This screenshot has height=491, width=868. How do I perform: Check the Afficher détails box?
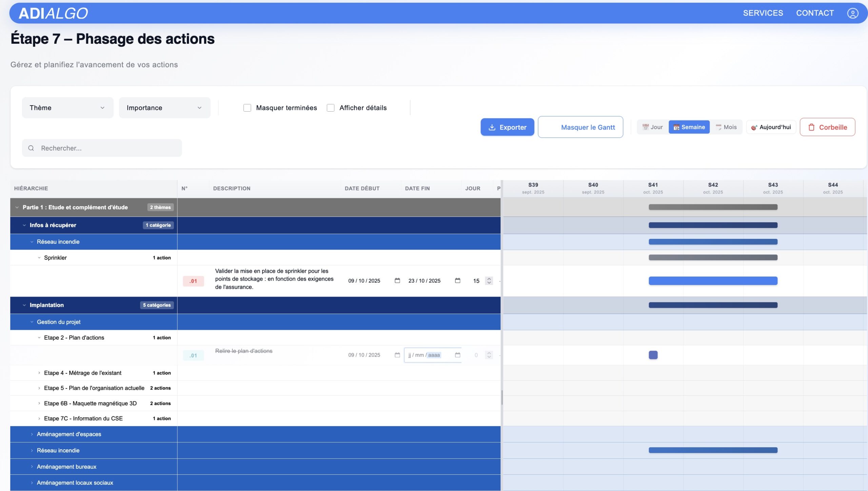click(331, 108)
